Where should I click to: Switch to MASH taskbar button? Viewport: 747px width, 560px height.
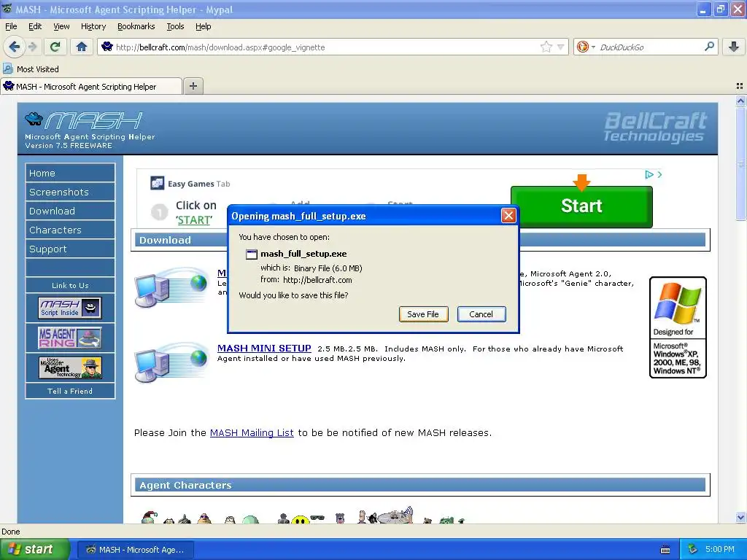135,550
